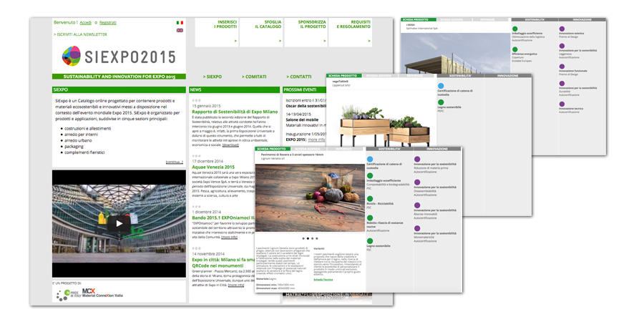Click the Accedi login link
Screen dimensions: 644x322
[85, 23]
